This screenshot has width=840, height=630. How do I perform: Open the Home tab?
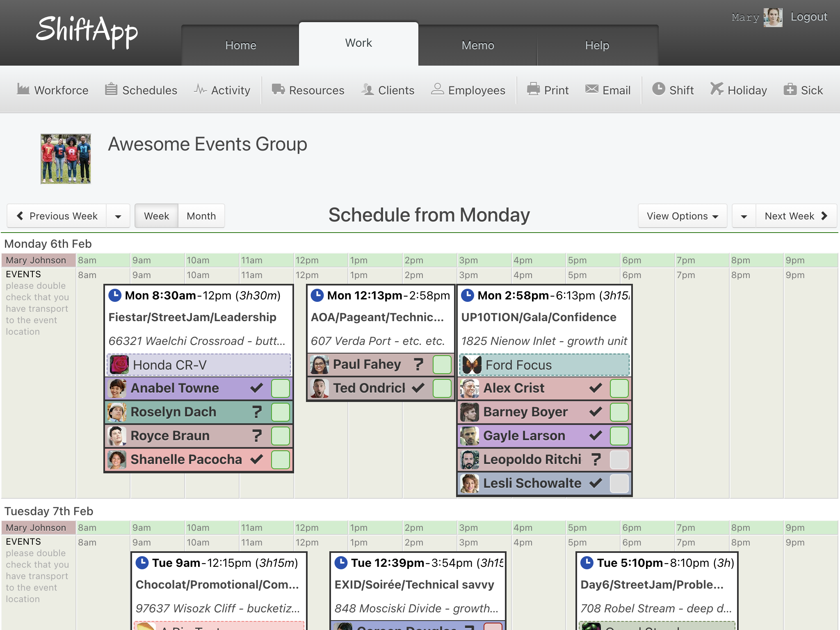coord(241,45)
